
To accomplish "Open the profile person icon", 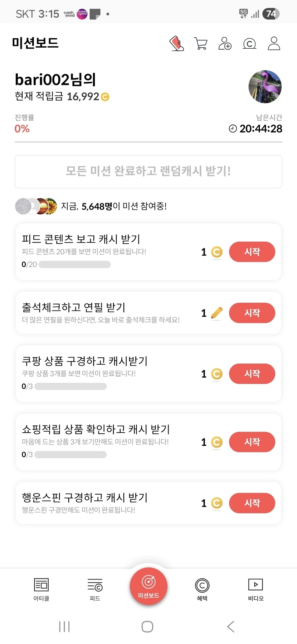I will click(274, 44).
